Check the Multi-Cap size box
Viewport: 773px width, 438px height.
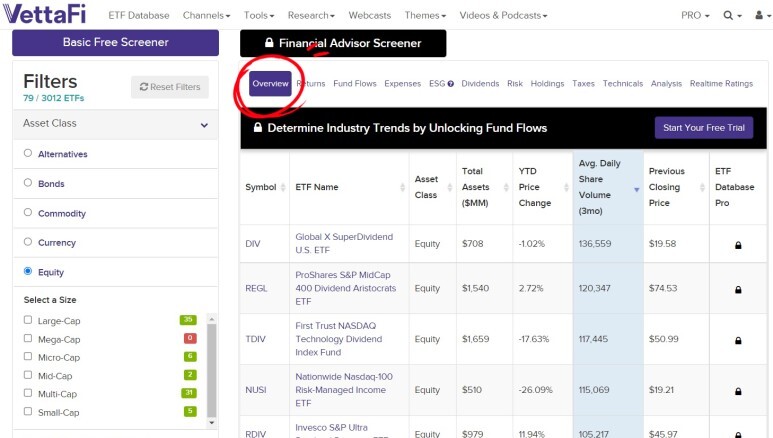28,393
